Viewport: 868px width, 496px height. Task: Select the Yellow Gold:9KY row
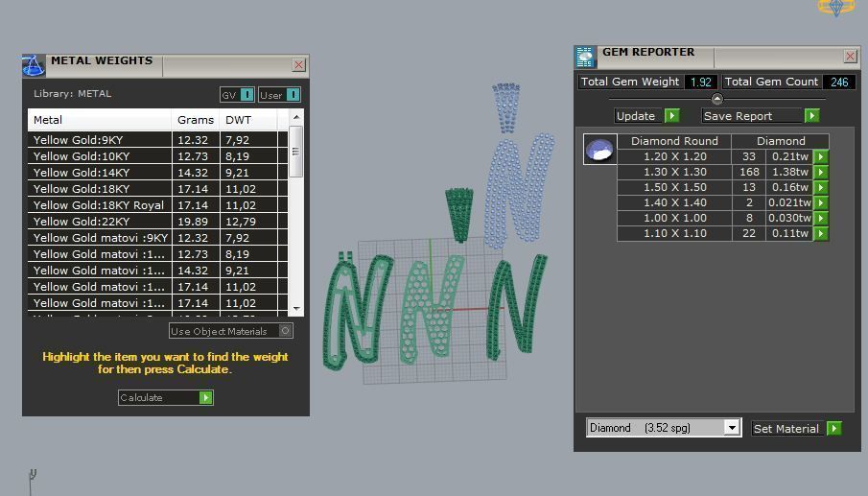click(157, 140)
